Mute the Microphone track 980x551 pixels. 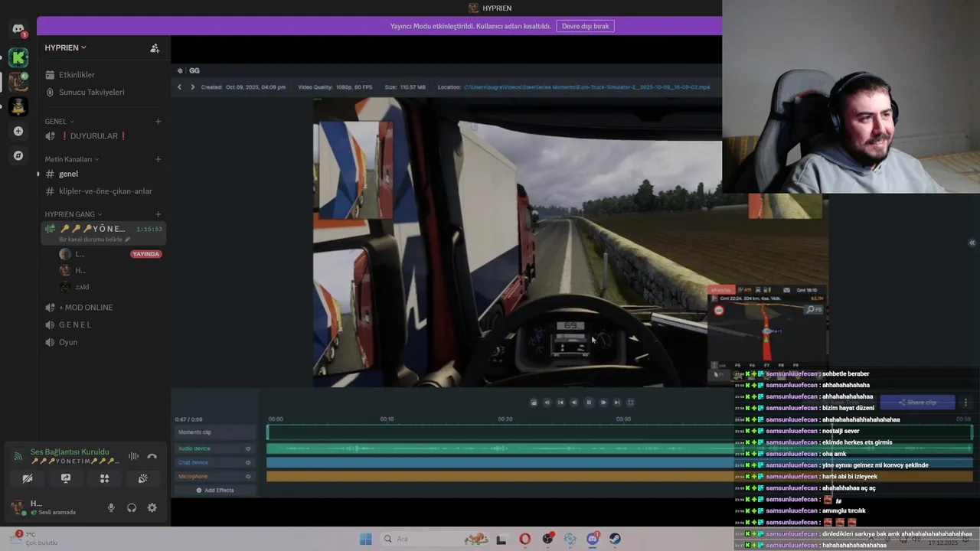point(247,477)
